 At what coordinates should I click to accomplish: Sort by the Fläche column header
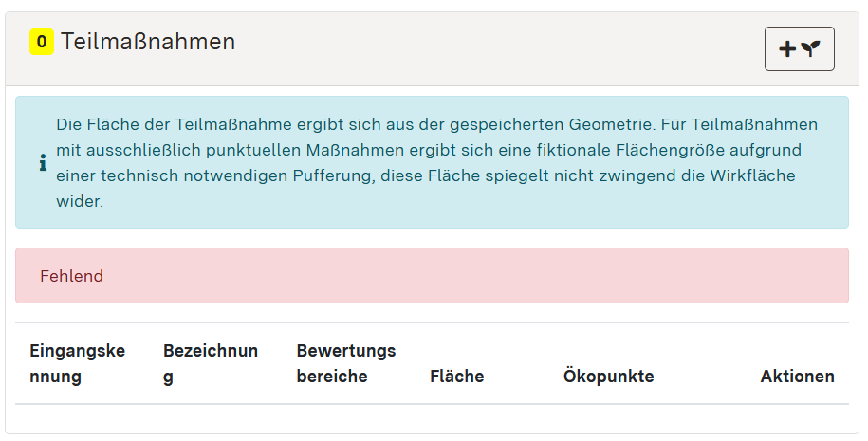tap(456, 377)
